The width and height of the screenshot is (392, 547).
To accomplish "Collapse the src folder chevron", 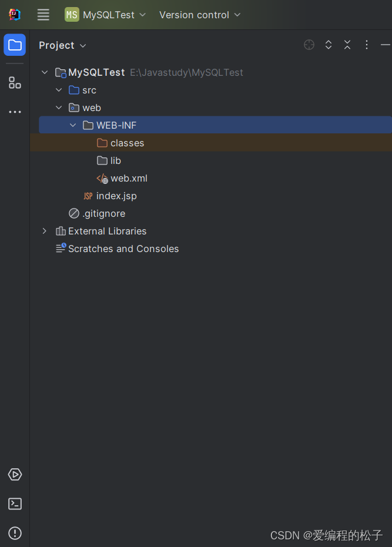I will point(59,90).
